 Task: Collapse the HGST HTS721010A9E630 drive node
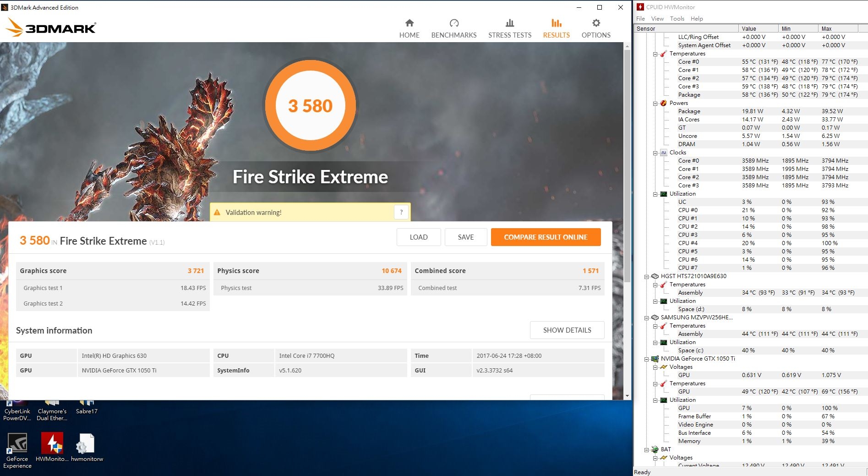pyautogui.click(x=647, y=277)
